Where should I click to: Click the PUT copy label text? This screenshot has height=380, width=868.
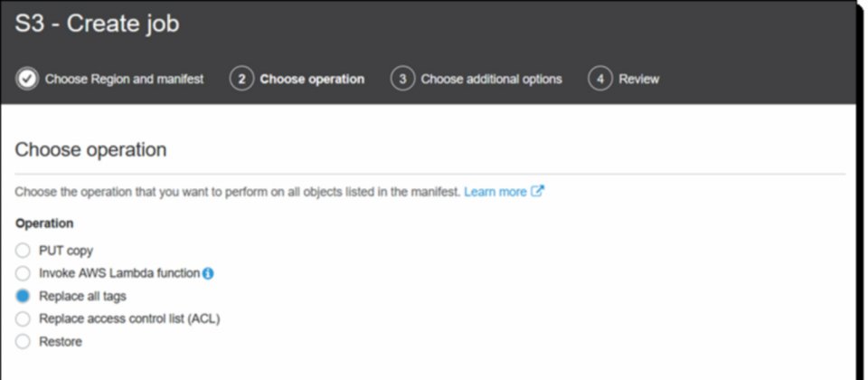pyautogui.click(x=66, y=251)
